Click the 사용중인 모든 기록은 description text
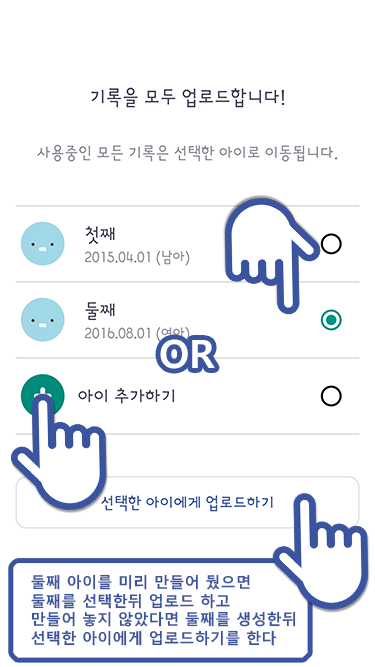375x667 pixels. tap(188, 152)
